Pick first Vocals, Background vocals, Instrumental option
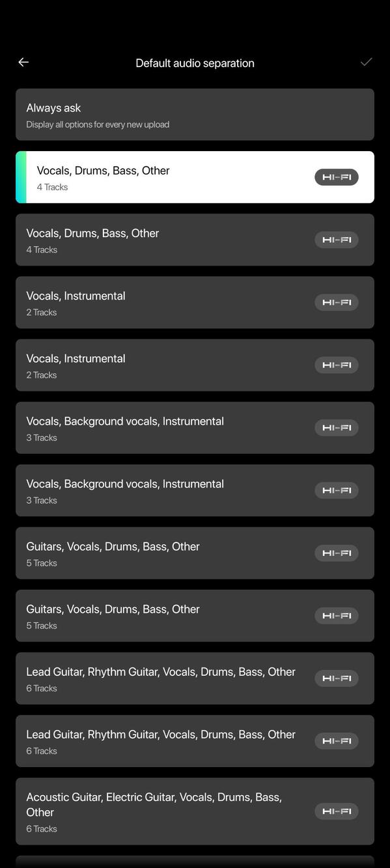The height and width of the screenshot is (868, 390). click(x=195, y=428)
